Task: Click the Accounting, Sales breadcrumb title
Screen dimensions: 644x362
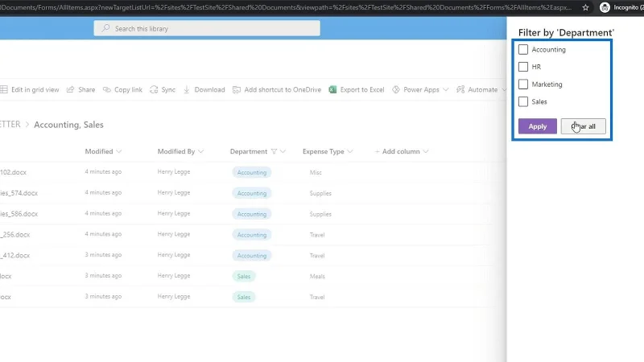Action: [68, 125]
